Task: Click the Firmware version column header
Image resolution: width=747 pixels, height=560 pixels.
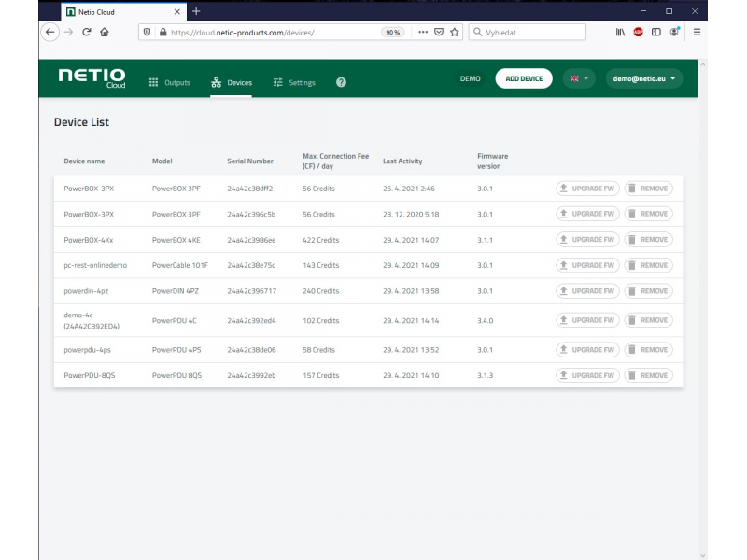Action: point(493,161)
